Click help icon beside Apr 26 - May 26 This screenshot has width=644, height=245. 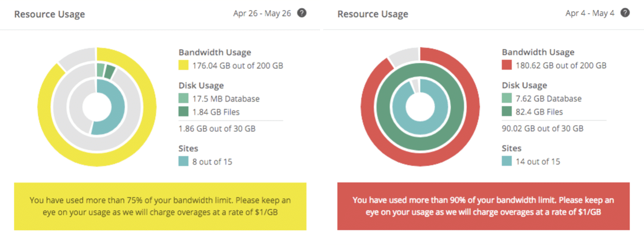tap(302, 13)
